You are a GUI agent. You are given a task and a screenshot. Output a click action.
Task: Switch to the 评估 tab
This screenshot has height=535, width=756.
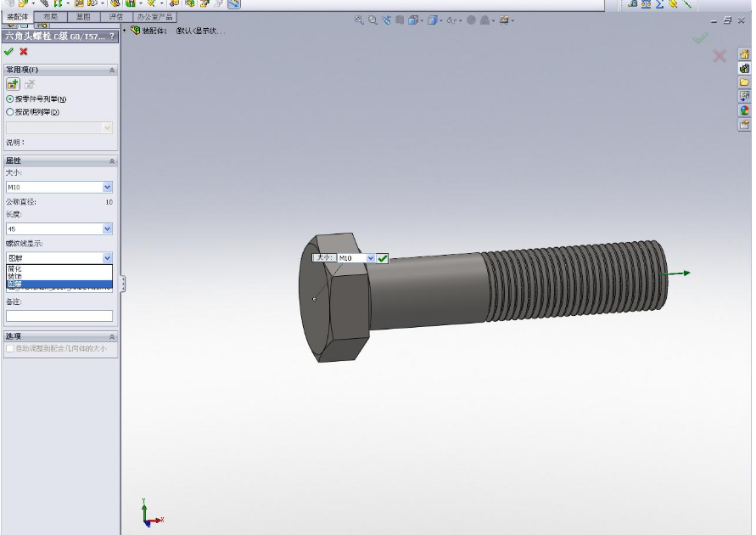tap(115, 17)
